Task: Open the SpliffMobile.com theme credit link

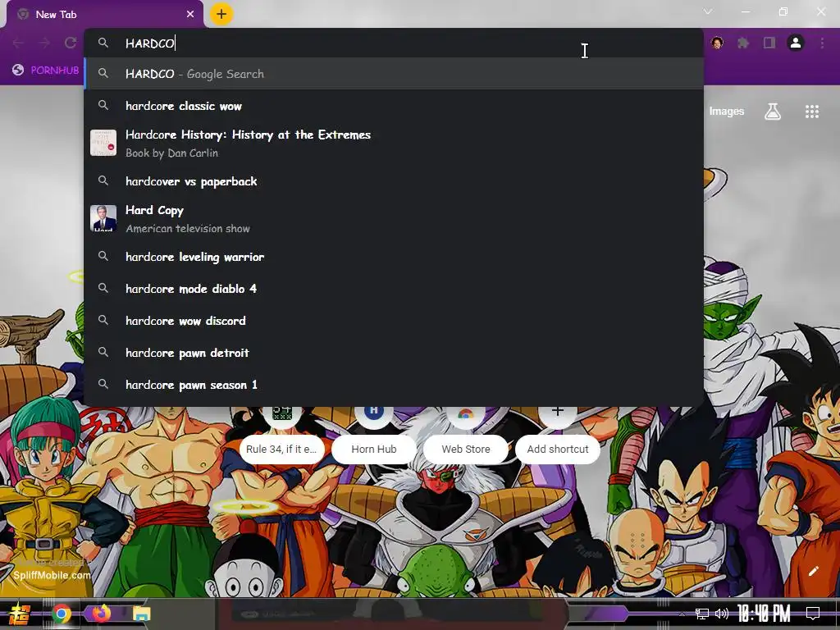Action: click(x=52, y=575)
